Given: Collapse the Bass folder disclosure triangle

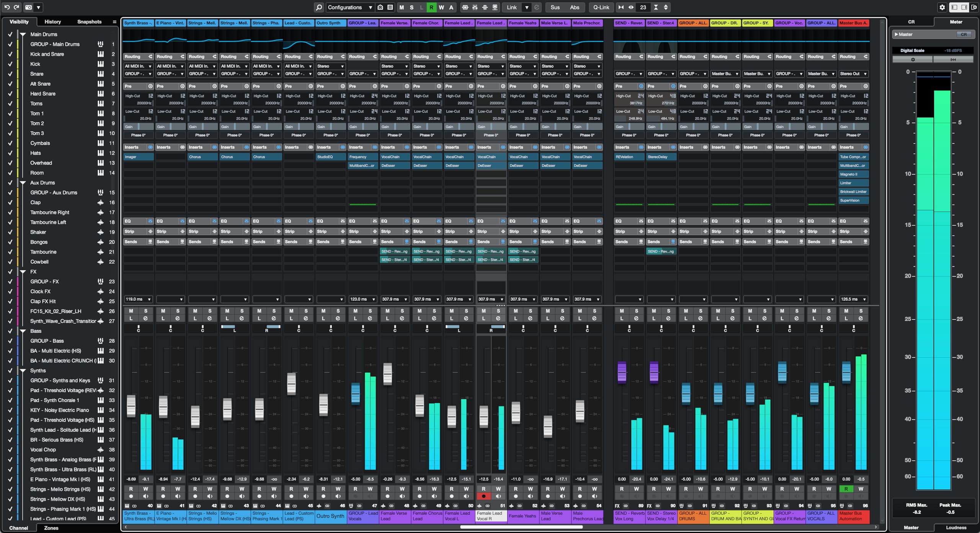Looking at the screenshot, I should tap(23, 331).
